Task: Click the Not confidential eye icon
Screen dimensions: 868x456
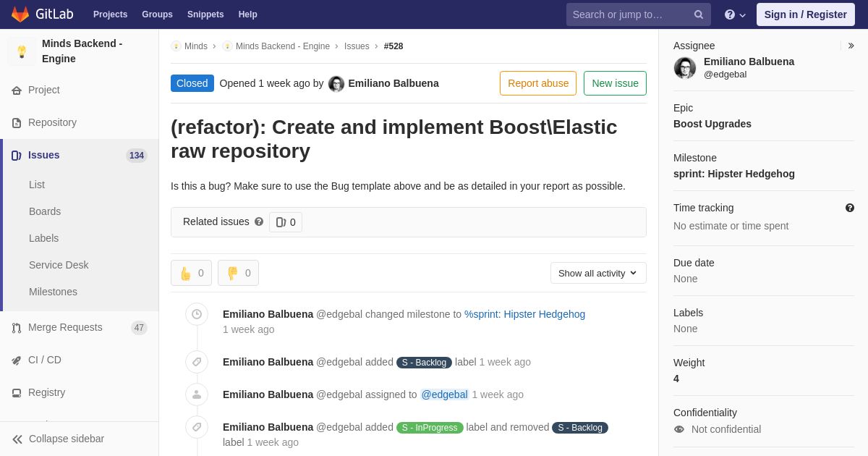Action: [679, 429]
